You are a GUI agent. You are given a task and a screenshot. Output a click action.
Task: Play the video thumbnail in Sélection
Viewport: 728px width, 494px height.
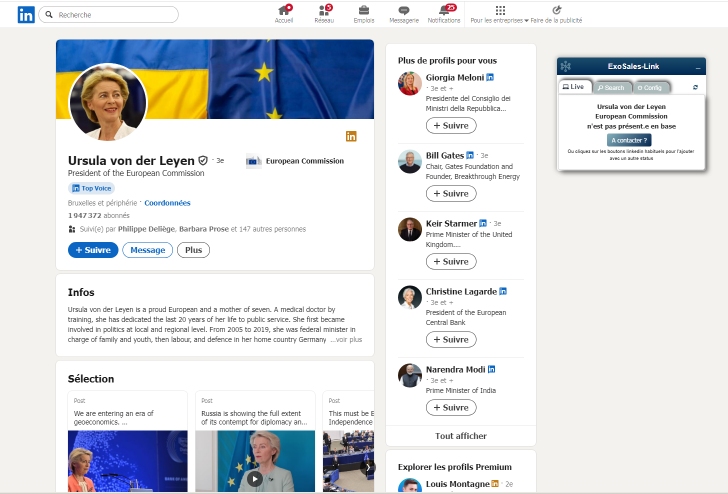(x=254, y=479)
